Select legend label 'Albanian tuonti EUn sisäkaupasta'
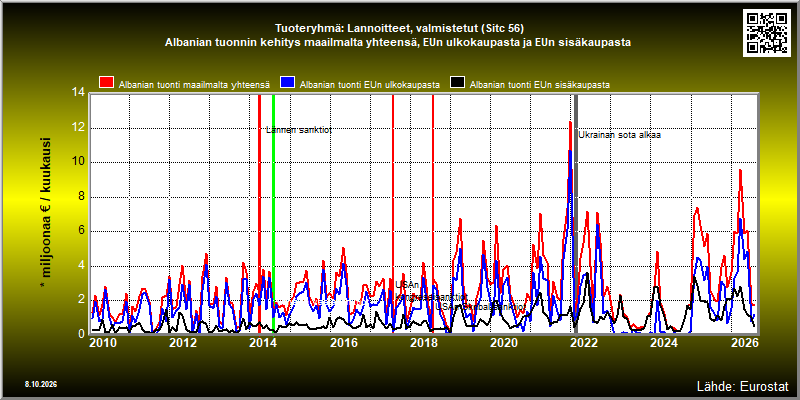Image resolution: width=800 pixels, height=400 pixels. pyautogui.click(x=540, y=85)
